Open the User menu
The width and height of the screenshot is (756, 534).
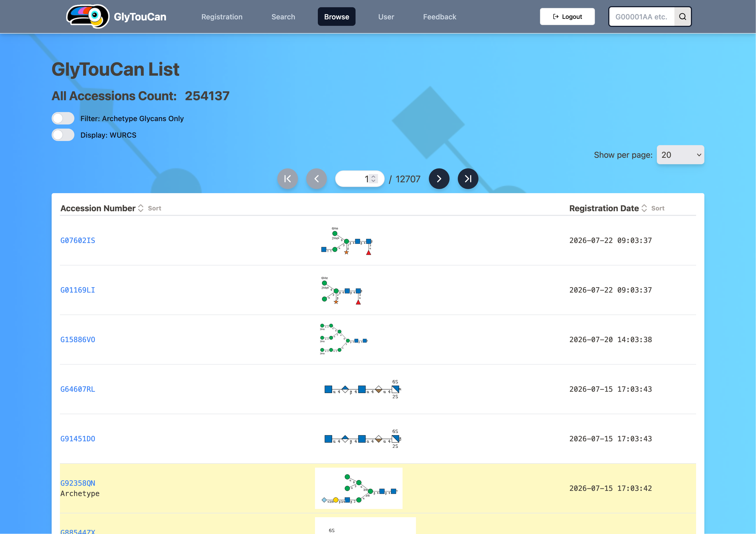coord(386,17)
